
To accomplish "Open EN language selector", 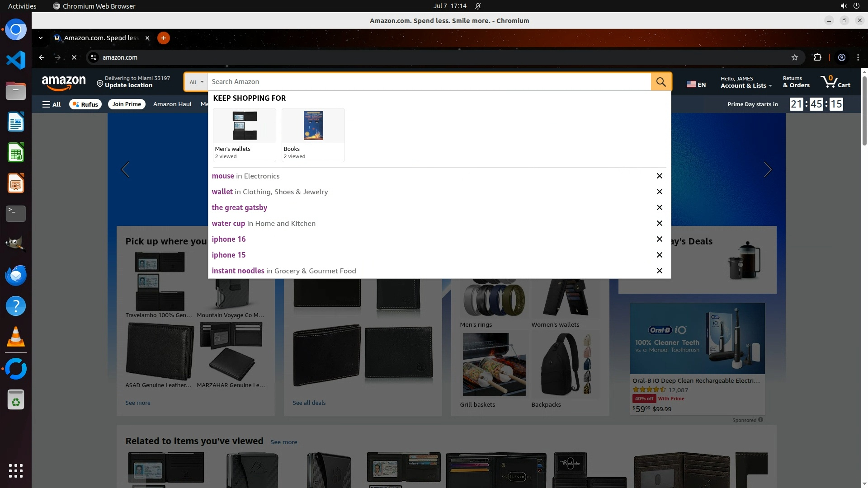I will (696, 84).
